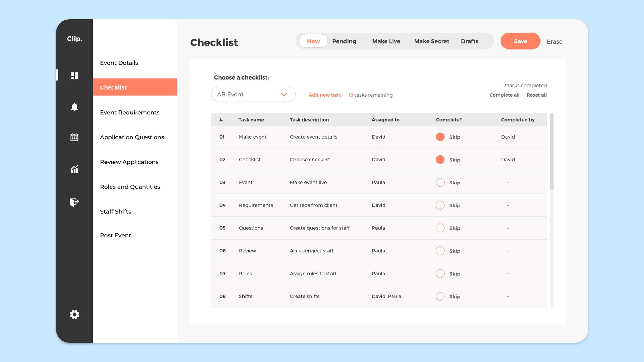Open the calendar icon in sidebar
This screenshot has width=644, height=362.
74,137
